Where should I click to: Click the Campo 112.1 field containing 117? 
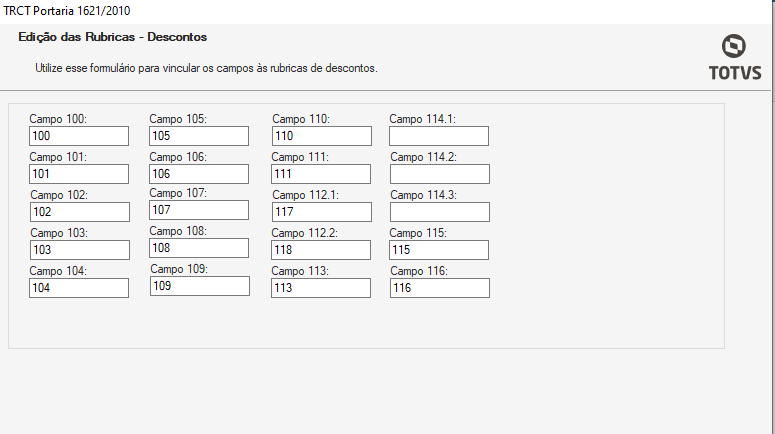tap(321, 212)
